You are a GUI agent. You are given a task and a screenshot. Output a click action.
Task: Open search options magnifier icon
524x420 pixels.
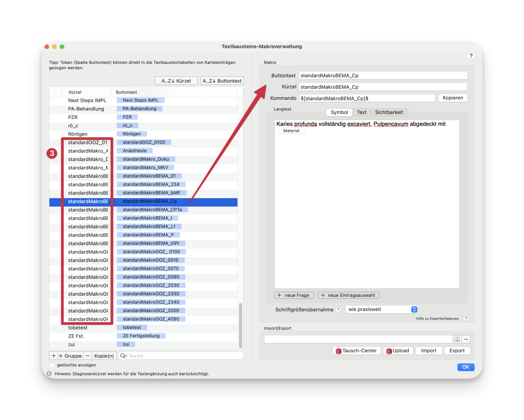tap(124, 356)
